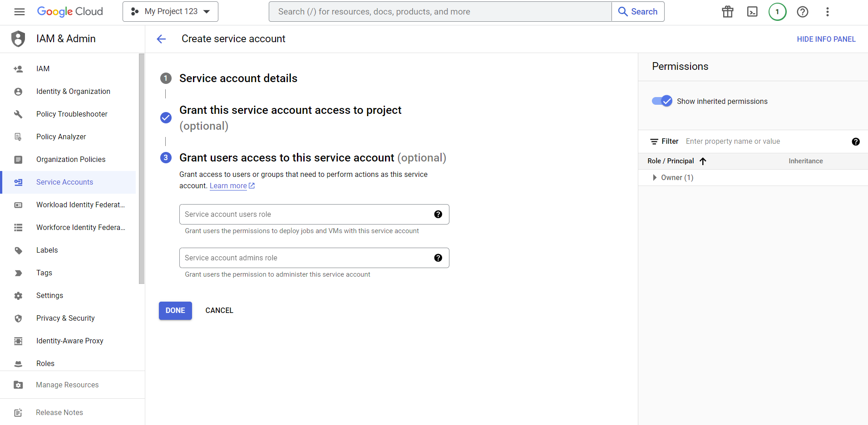Viewport: 868px width, 425px height.
Task: Open IAM in the sidebar
Action: pos(43,69)
